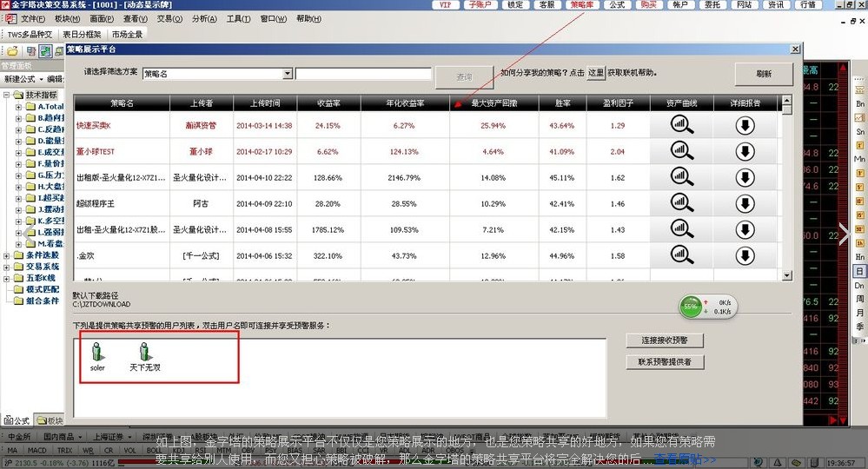
Task: Sort by 年化收益率 column header
Action: [x=405, y=103]
